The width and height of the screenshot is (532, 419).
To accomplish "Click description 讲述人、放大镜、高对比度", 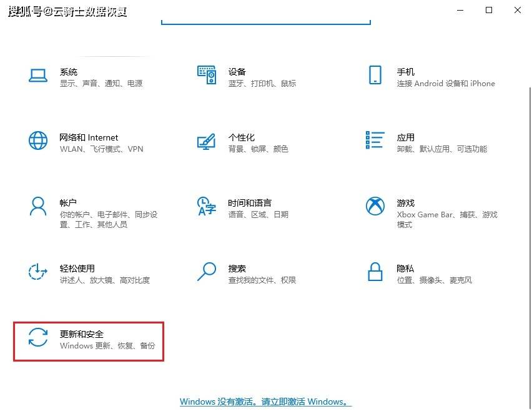I will [x=105, y=280].
